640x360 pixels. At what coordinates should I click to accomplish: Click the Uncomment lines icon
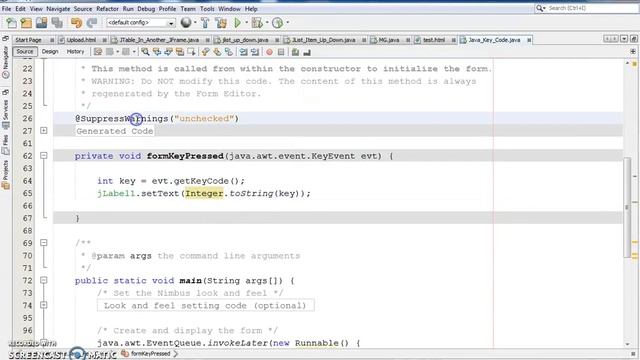pos(307,52)
